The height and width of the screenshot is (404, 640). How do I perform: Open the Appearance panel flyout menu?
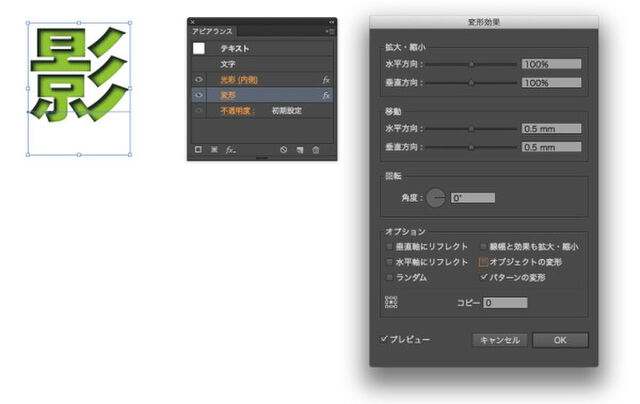[x=330, y=32]
